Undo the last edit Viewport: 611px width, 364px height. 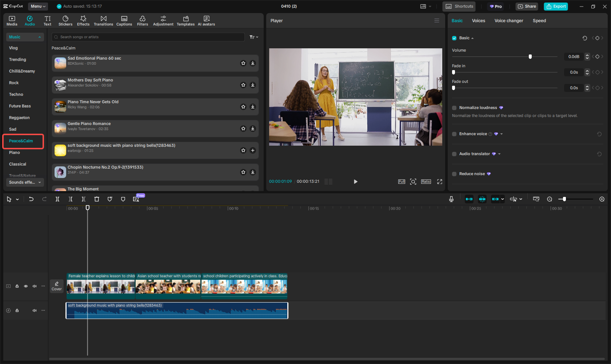coord(31,199)
